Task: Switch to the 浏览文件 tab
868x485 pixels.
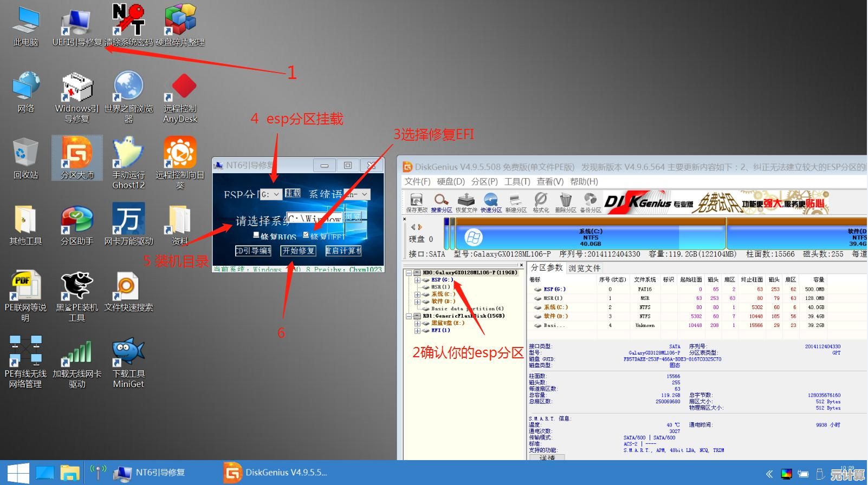Action: tap(584, 268)
